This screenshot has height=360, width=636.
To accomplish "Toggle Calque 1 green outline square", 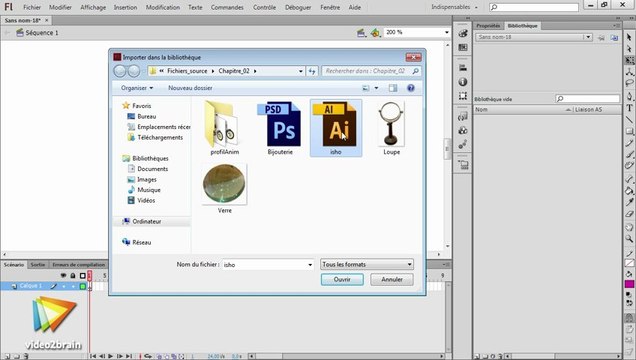I will pos(83,286).
